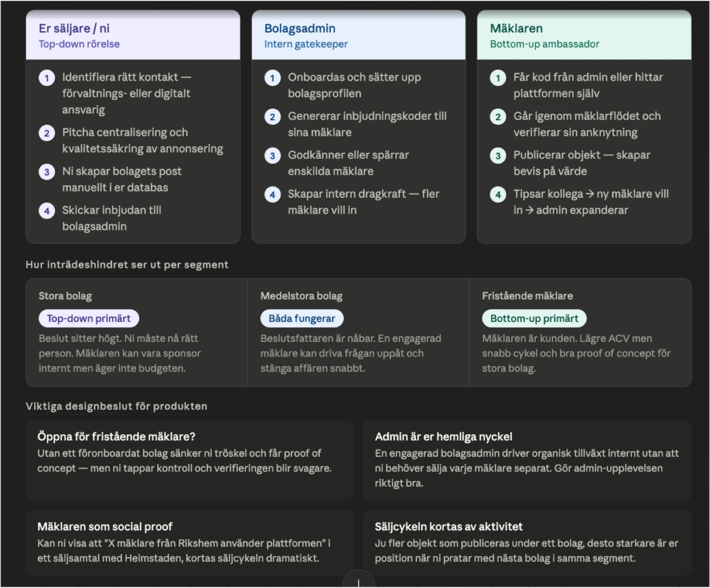This screenshot has width=710, height=588.
Task: Click step 4 circle beside Tipsar kollega
Action: click(x=498, y=195)
